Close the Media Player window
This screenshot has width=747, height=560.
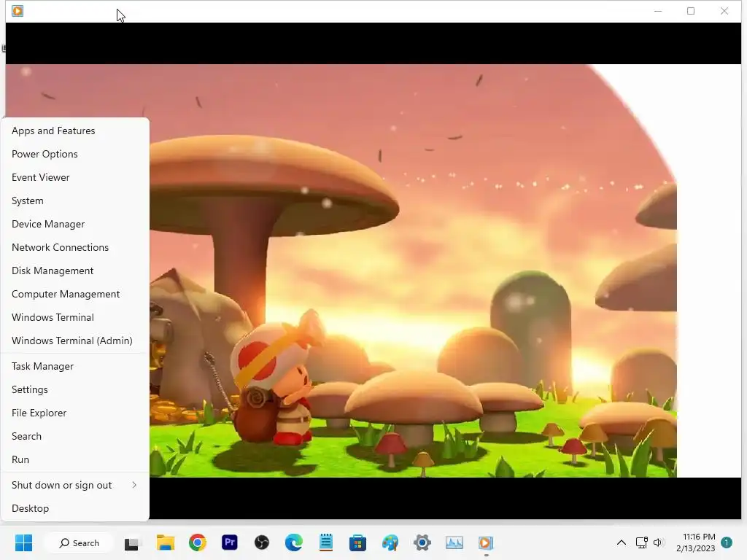click(724, 11)
